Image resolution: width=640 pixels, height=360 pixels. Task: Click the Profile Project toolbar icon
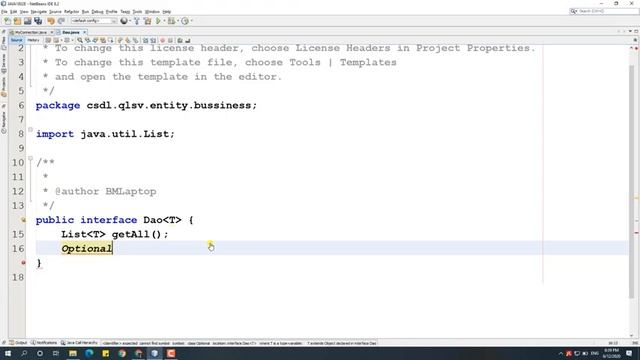pyautogui.click(x=185, y=21)
